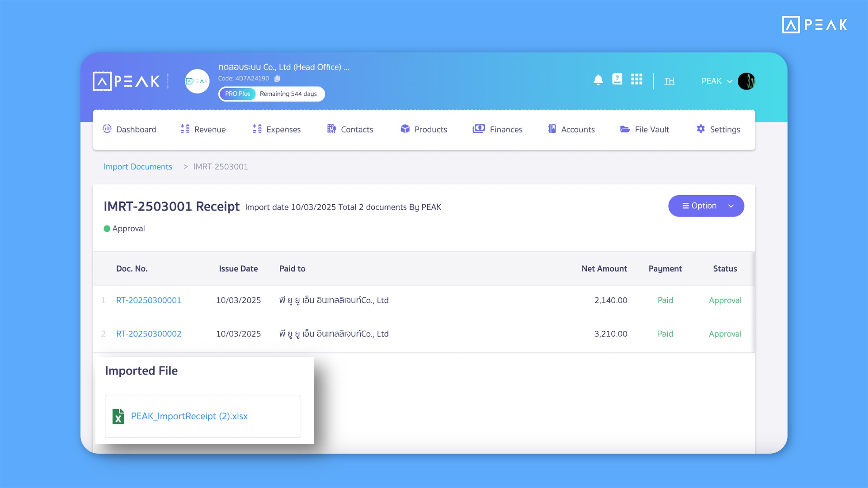868x488 pixels.
Task: Click the notification bell icon
Action: click(598, 80)
